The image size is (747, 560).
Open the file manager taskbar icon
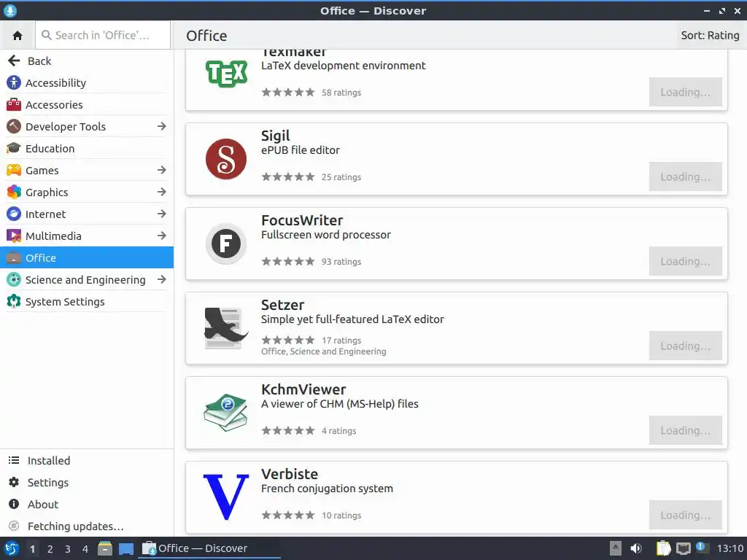pos(105,548)
